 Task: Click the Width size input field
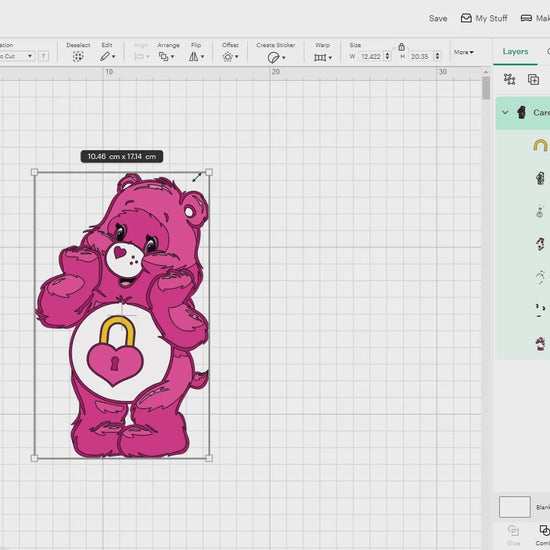coord(371,56)
